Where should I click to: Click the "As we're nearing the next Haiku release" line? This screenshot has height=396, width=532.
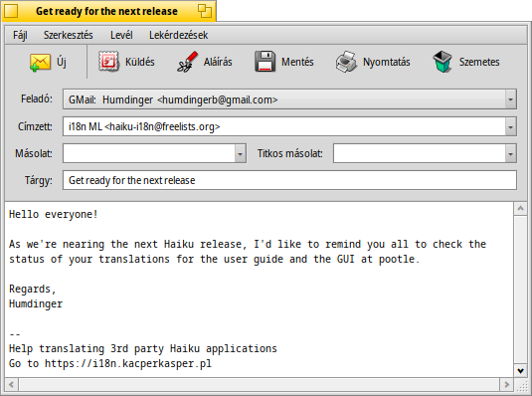tap(248, 244)
